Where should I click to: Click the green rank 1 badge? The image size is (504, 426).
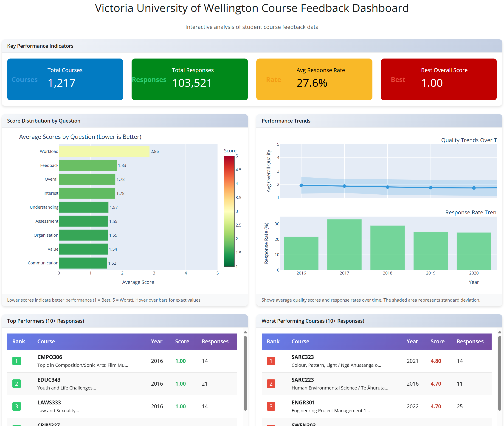17,361
